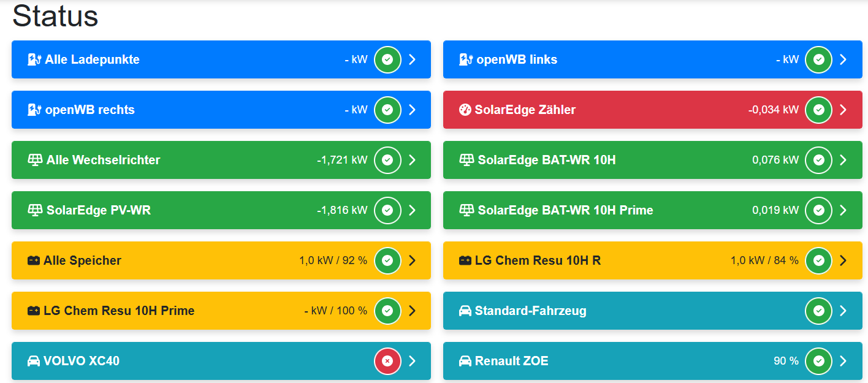Expand LG Chem Resu 10H R card chevron

(x=843, y=260)
